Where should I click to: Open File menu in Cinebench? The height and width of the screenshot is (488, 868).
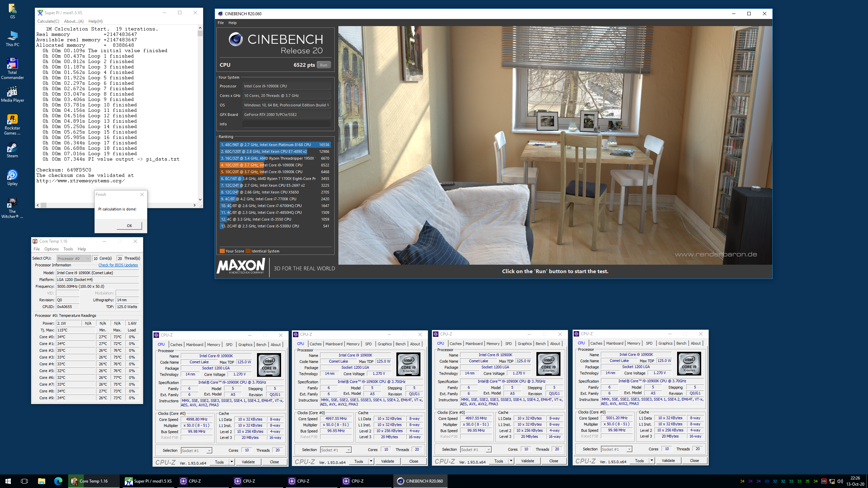click(x=221, y=23)
